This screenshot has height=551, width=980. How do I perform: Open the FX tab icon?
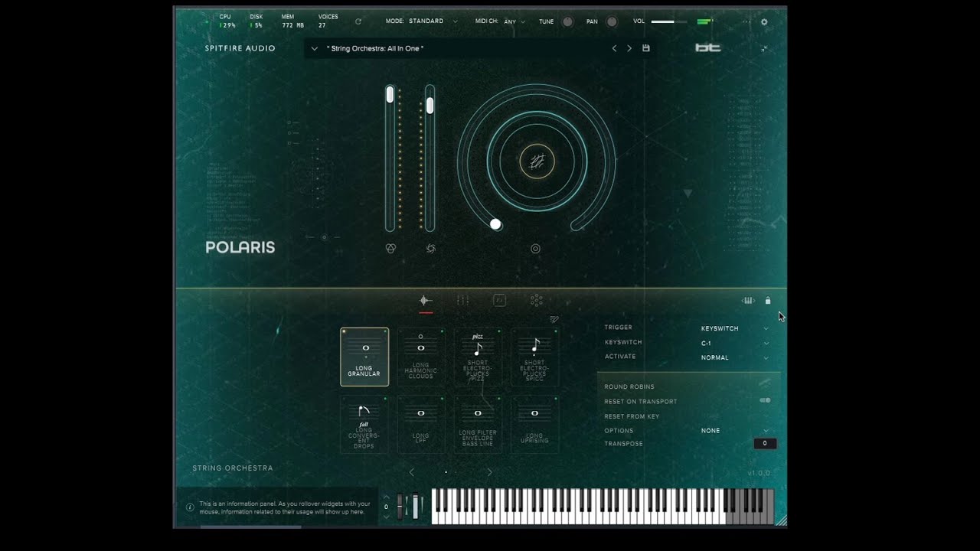click(x=499, y=301)
